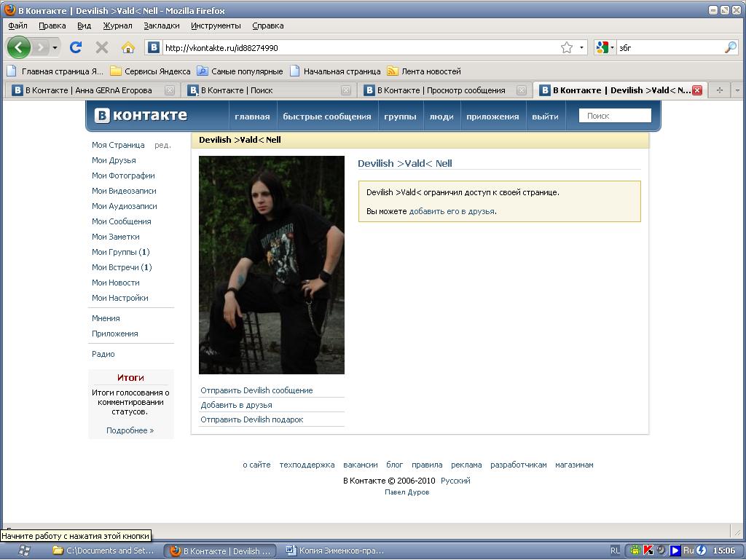Close the В Контакте | Поиск tab
746x560 pixels.
(346, 90)
